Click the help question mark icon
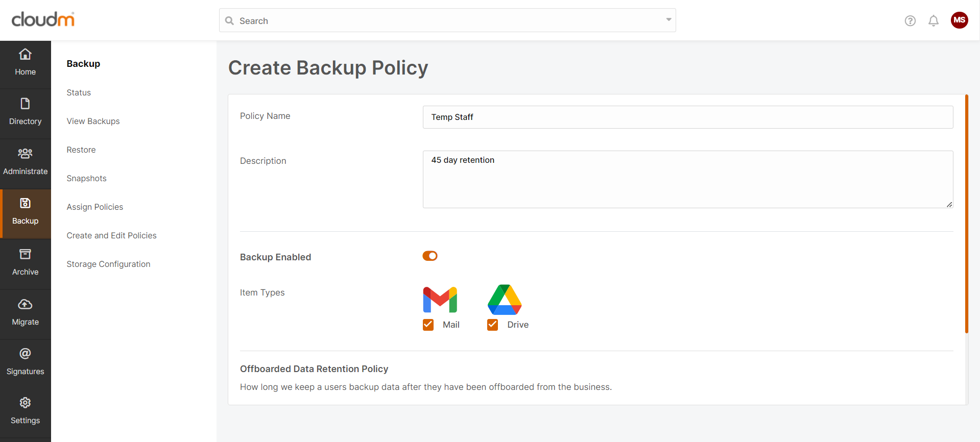This screenshot has width=980, height=442. [910, 21]
